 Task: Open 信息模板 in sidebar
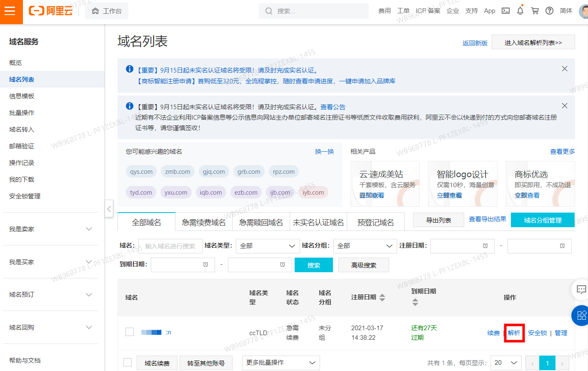point(22,96)
